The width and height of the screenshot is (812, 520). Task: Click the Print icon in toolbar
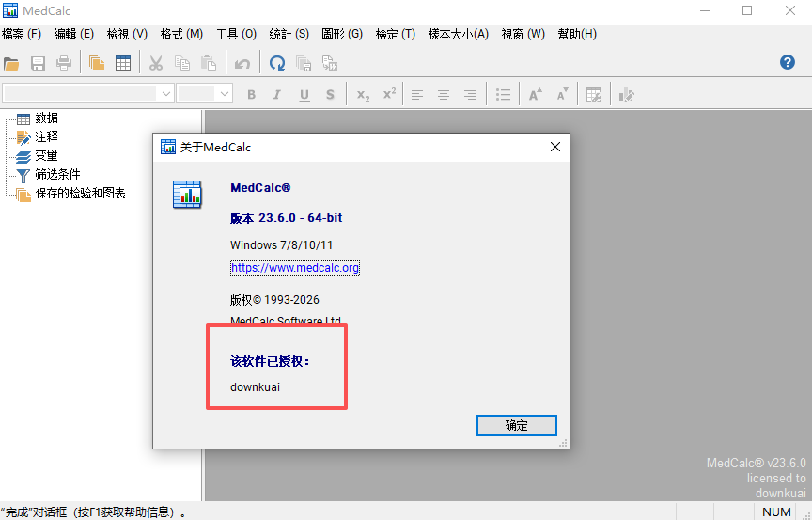(64, 64)
